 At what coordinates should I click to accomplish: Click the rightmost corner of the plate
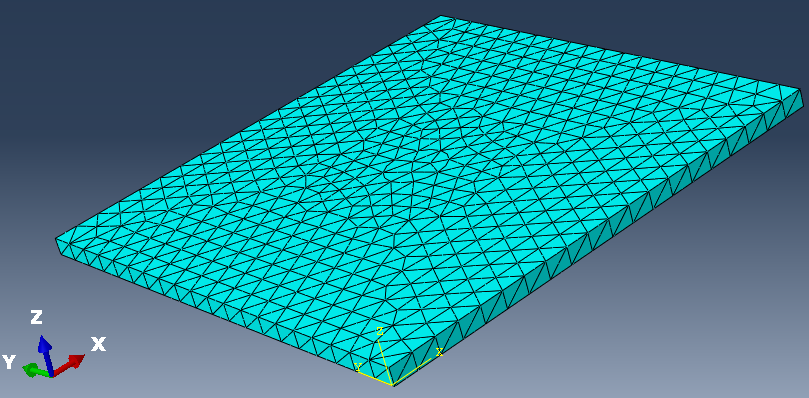pyautogui.click(x=801, y=91)
